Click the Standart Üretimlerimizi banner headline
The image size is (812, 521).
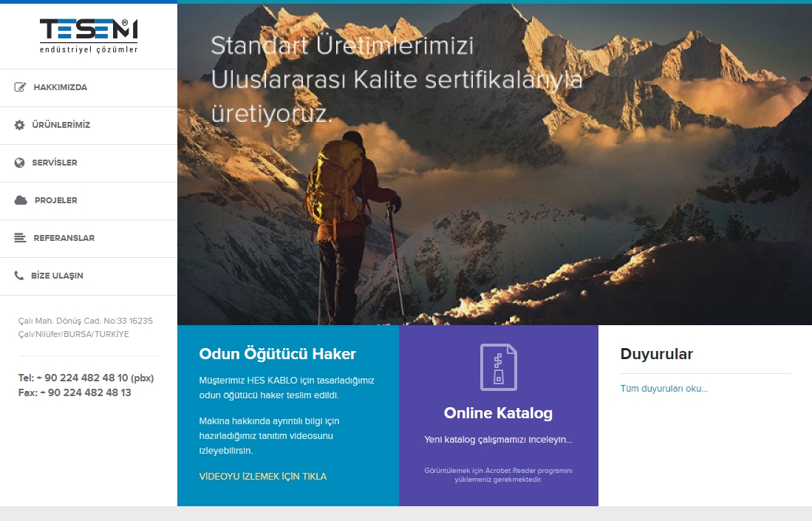point(397,79)
